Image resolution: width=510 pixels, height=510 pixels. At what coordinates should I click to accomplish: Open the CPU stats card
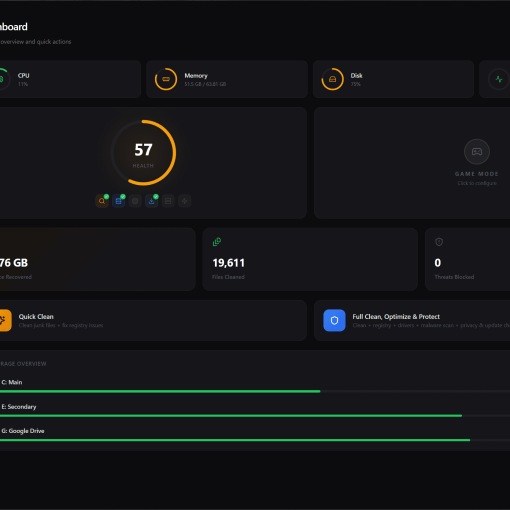(69, 79)
